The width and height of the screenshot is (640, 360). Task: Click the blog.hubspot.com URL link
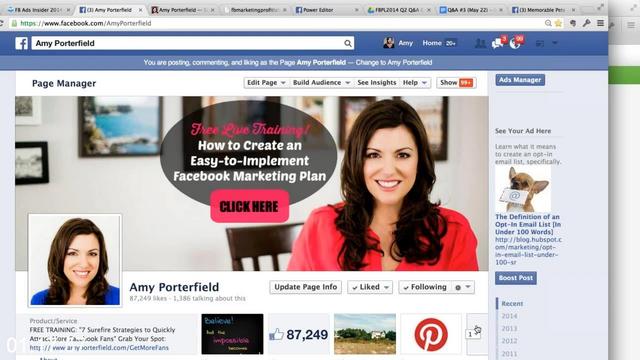(x=528, y=251)
